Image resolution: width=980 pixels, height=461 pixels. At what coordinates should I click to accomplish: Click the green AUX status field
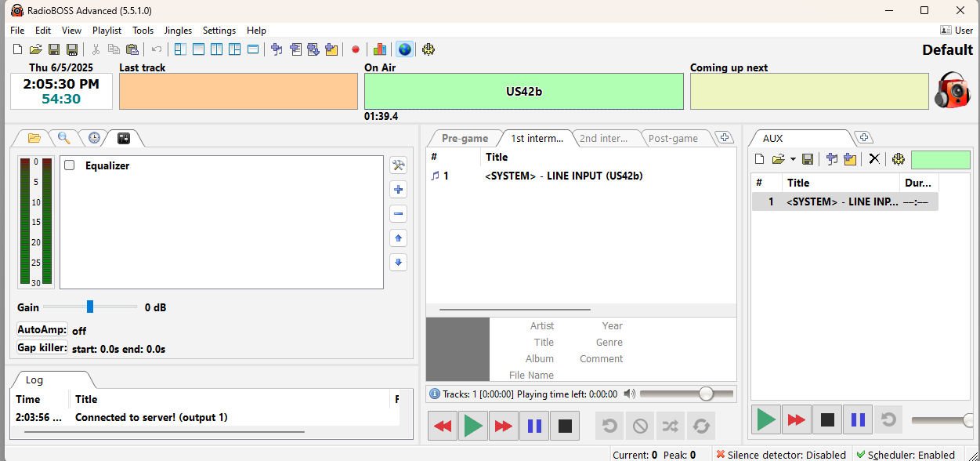(x=940, y=159)
